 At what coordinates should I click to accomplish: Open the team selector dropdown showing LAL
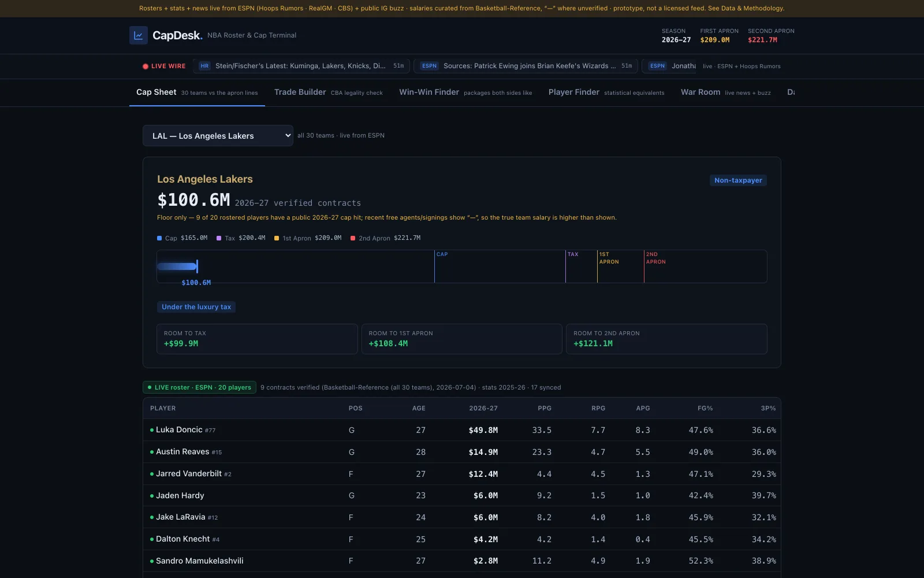pos(218,136)
